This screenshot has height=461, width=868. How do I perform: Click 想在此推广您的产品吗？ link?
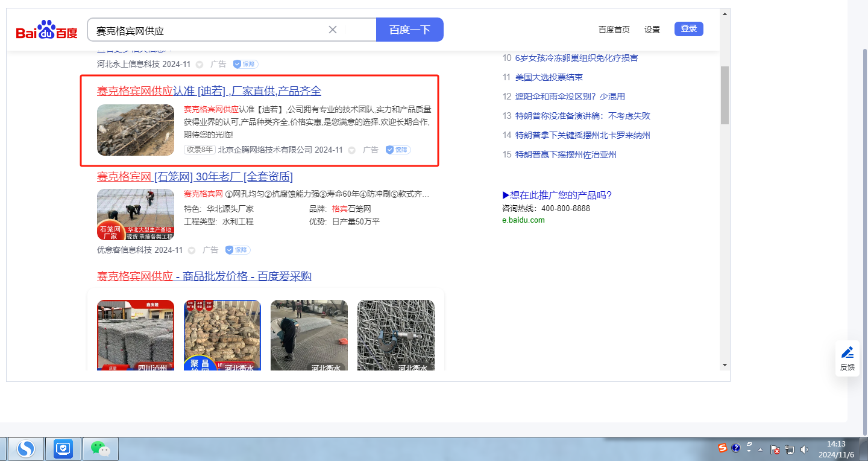557,195
